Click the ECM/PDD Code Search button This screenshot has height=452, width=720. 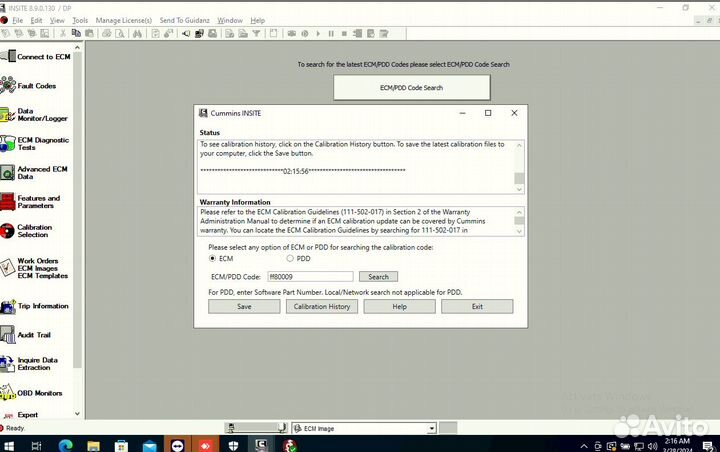pyautogui.click(x=411, y=87)
